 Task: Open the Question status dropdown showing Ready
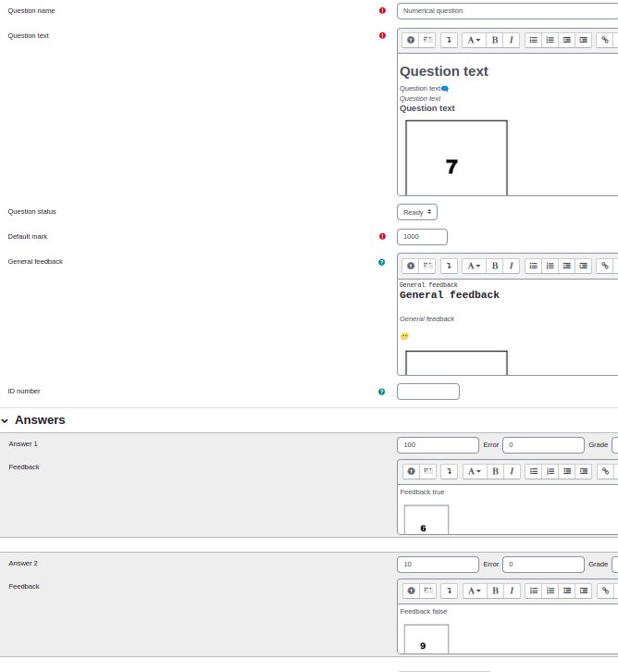pos(416,212)
